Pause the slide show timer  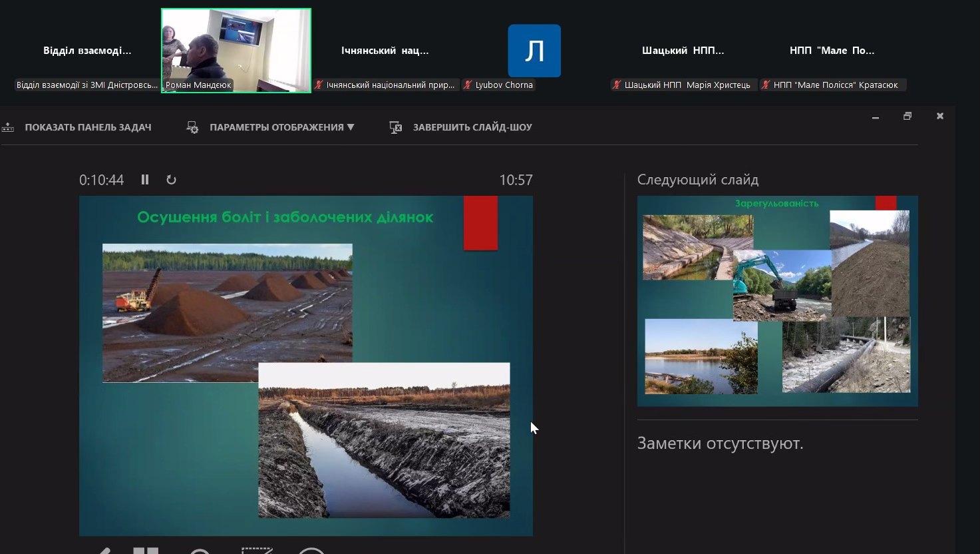(145, 180)
